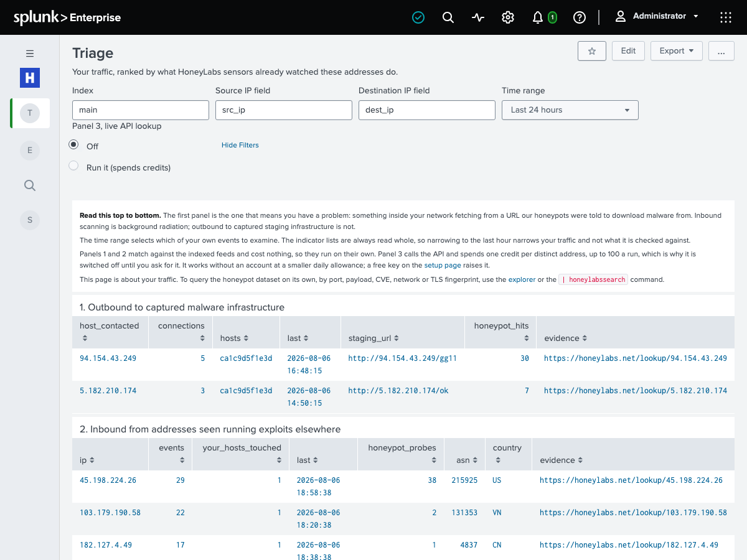The width and height of the screenshot is (747, 560).
Task: Open lookup link for 182.127.4.49
Action: tap(629, 545)
